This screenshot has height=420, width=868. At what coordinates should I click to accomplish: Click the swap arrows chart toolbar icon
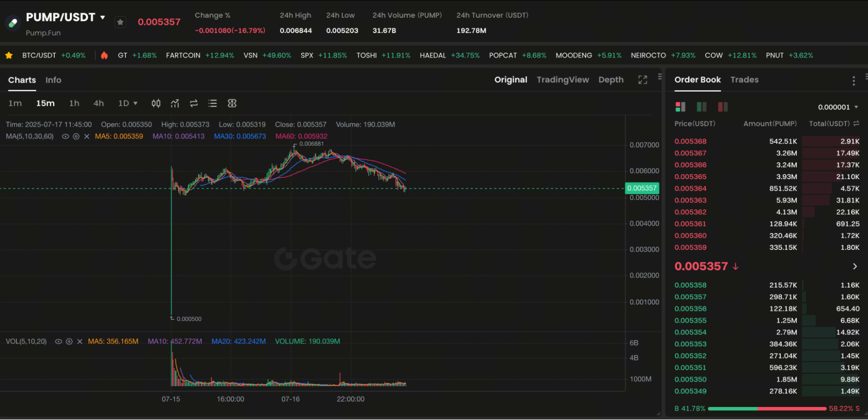[x=194, y=103]
